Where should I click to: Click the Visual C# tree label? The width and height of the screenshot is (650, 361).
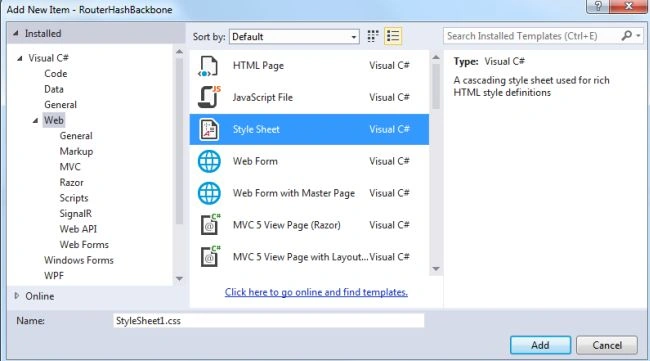point(49,58)
